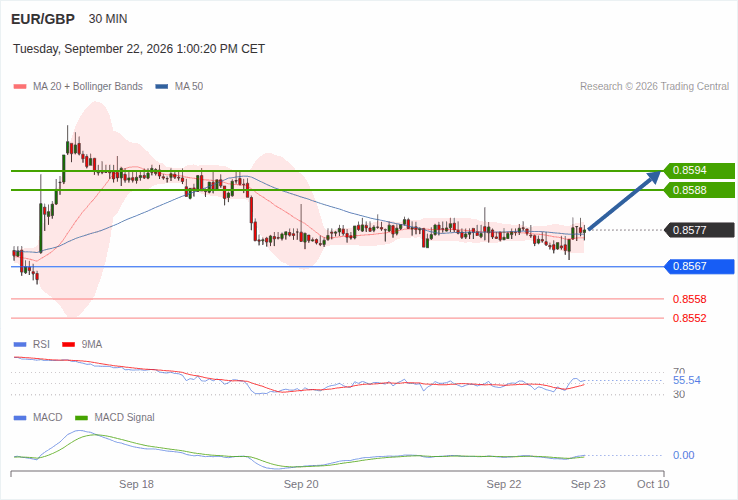Click the 30 MIN timeframe label

108,19
